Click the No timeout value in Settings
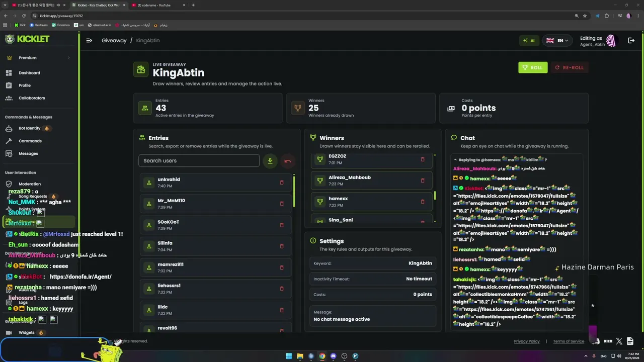The image size is (644, 362). [x=419, y=279]
